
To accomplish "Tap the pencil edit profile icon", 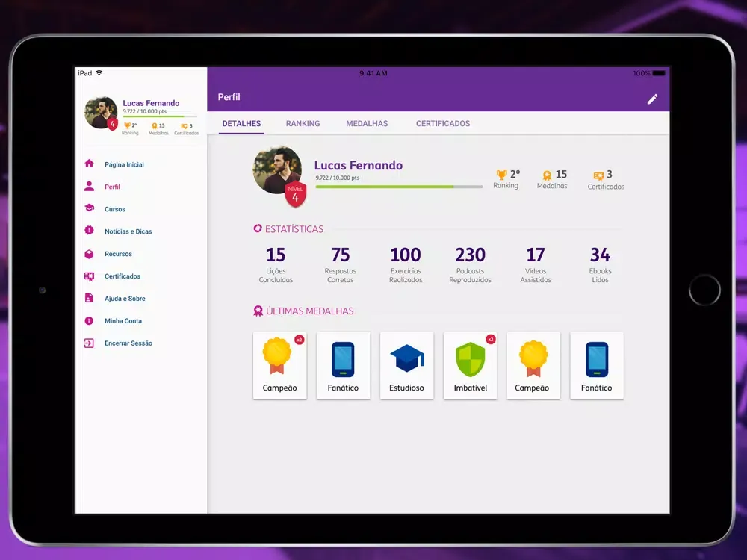I will (652, 99).
